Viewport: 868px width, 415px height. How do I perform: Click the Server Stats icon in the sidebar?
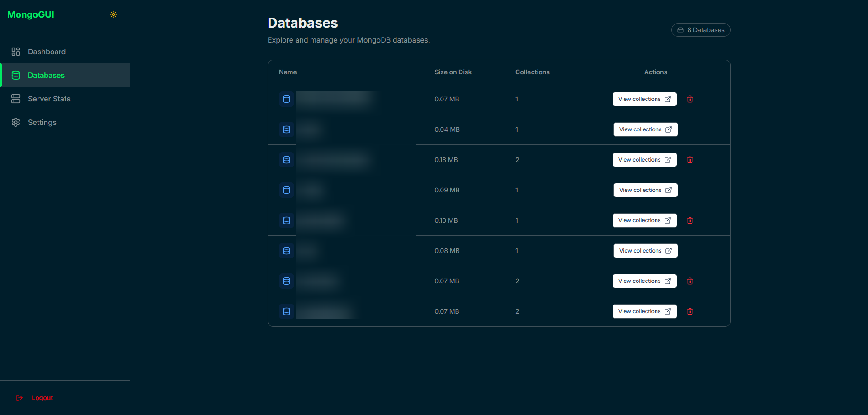pyautogui.click(x=16, y=99)
